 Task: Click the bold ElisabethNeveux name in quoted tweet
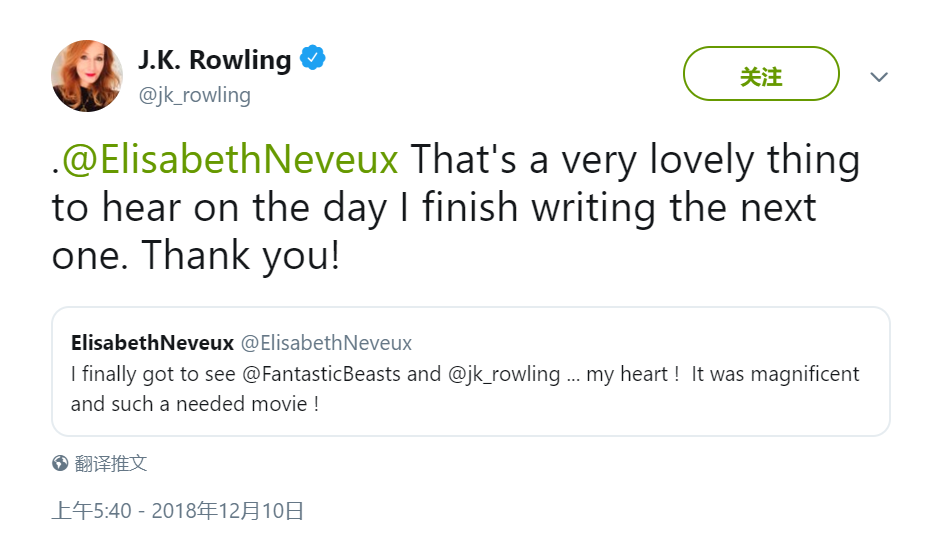[x=152, y=343]
